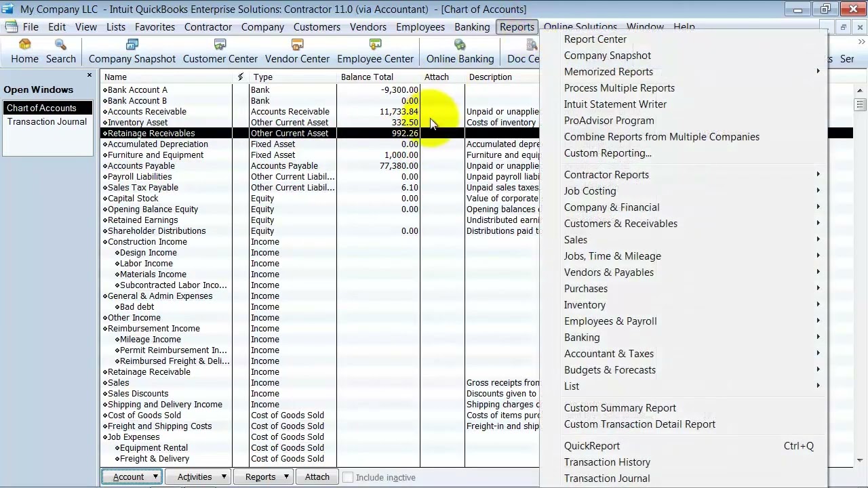Screen dimensions: 868x488
Task: Click the Attach column header
Action: click(442, 77)
